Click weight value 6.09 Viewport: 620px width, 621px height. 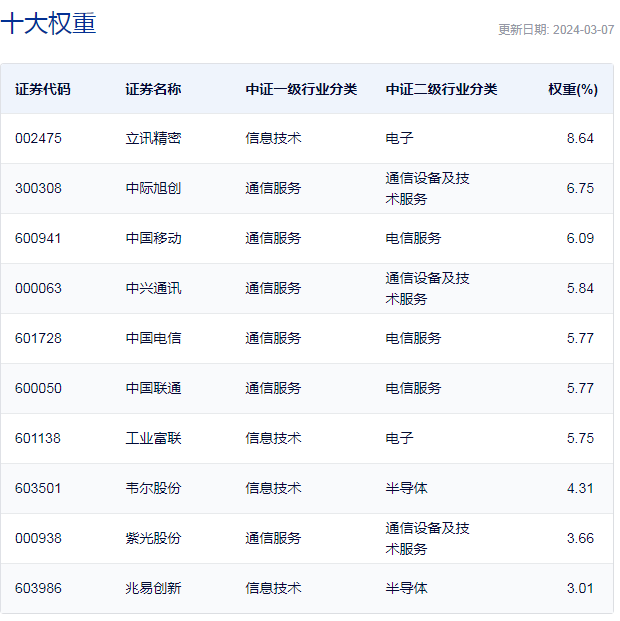tap(580, 238)
